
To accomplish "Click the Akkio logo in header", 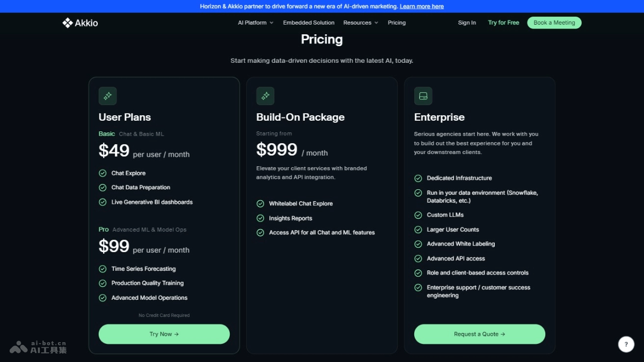I will coord(80,23).
